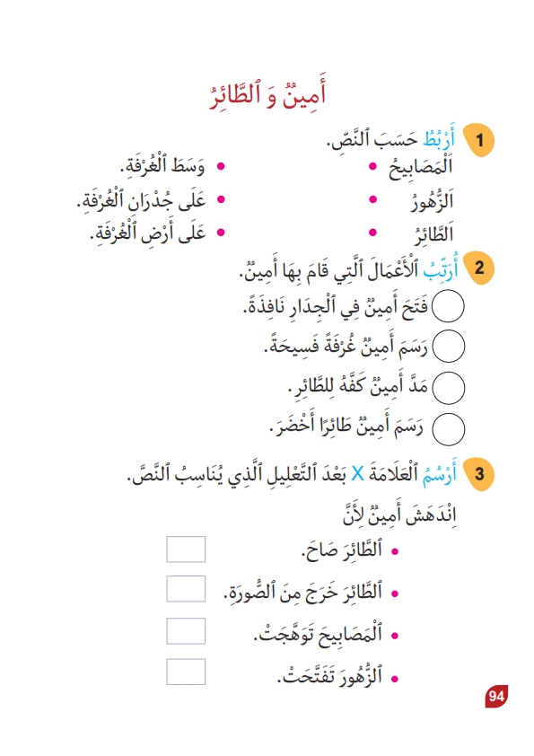Select the pink dot beside اَلْمَصَابِيحُ
The width and height of the screenshot is (534, 756).
tap(372, 167)
